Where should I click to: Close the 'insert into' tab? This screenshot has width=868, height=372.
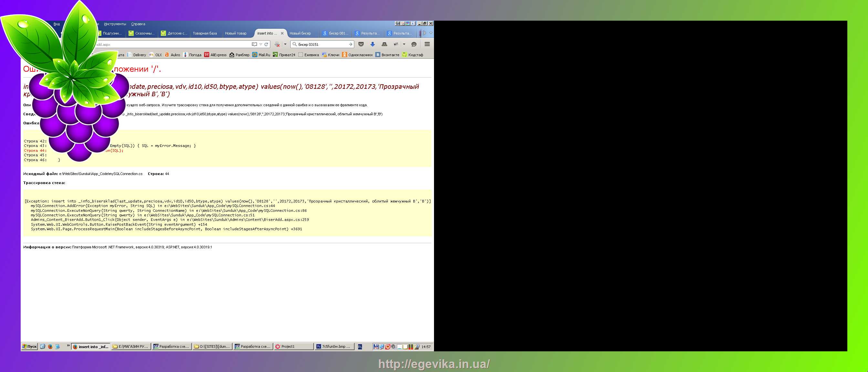point(282,33)
